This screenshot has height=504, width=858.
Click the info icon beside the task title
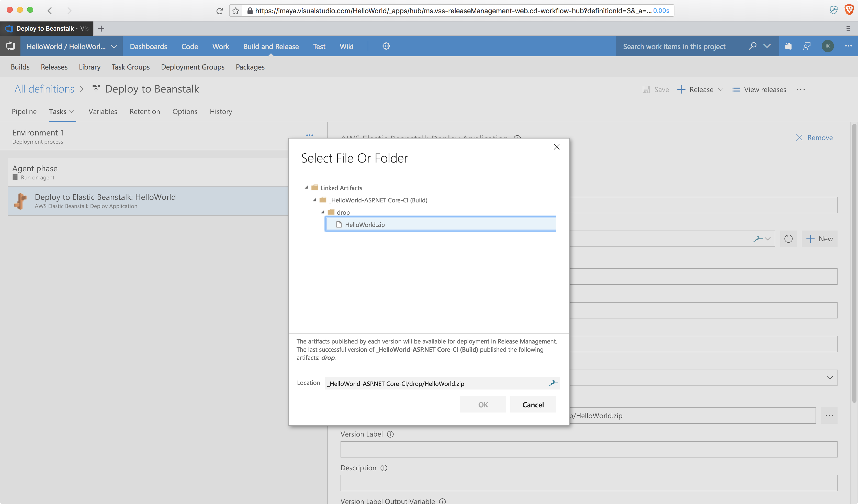point(517,138)
